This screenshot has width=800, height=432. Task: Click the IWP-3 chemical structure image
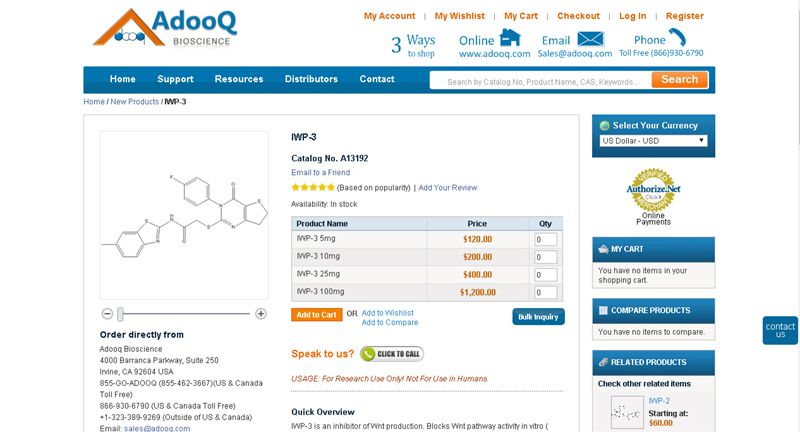[x=184, y=215]
